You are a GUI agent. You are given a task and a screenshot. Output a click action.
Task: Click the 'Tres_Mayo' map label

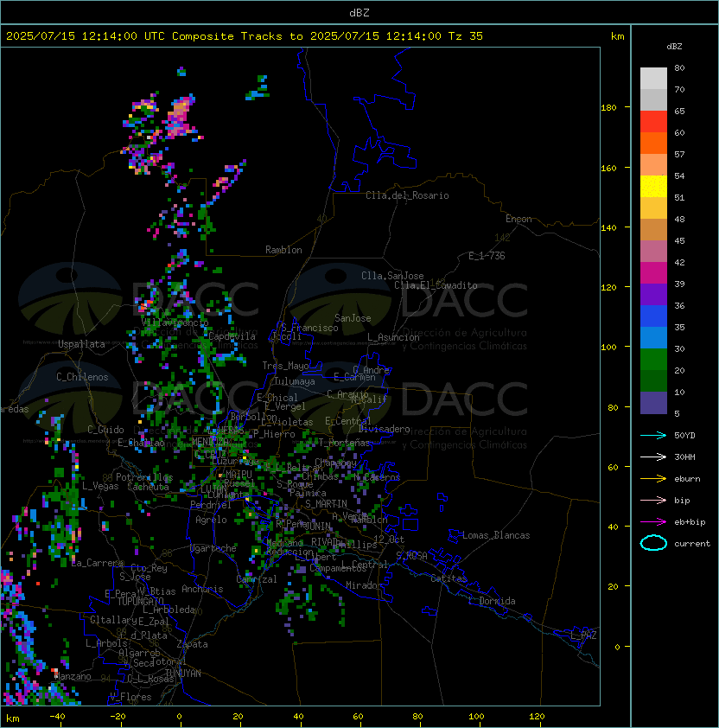pos(285,366)
